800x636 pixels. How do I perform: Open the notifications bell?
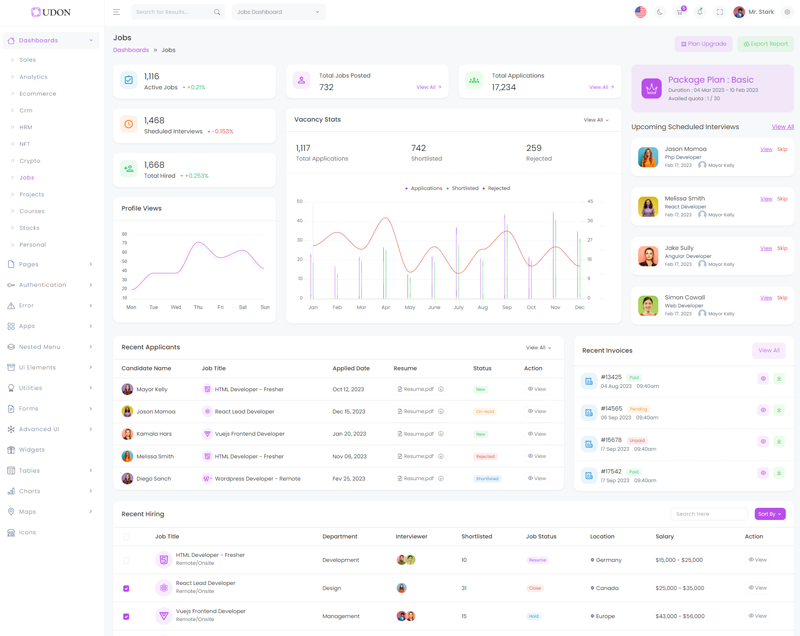(x=700, y=12)
